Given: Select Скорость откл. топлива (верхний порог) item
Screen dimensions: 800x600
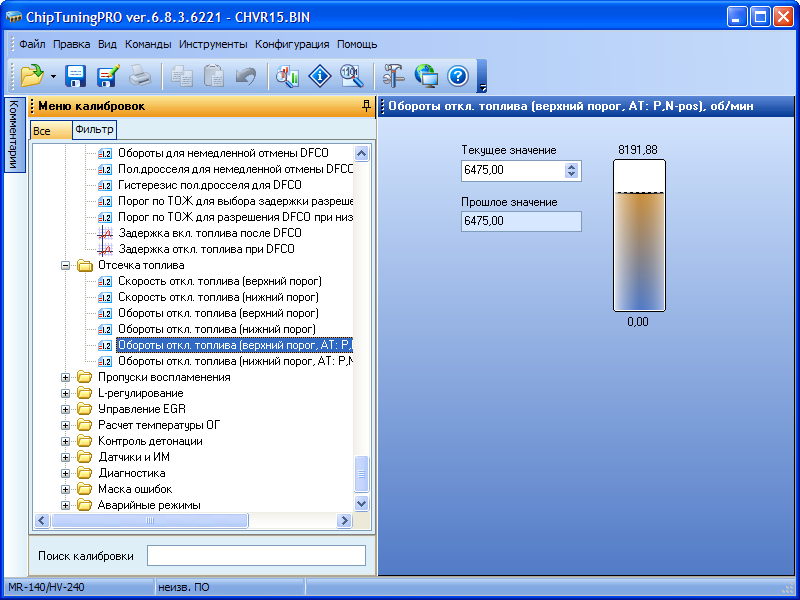Looking at the screenshot, I should click(218, 281).
